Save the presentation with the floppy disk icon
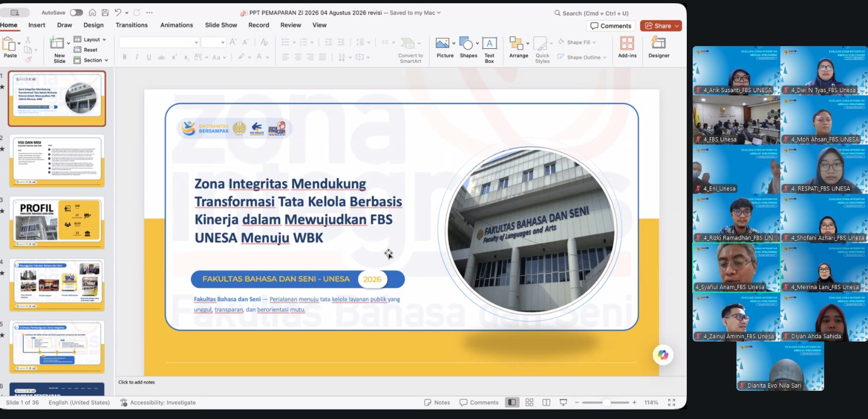Viewport: 868px width, 419px height. (105, 12)
